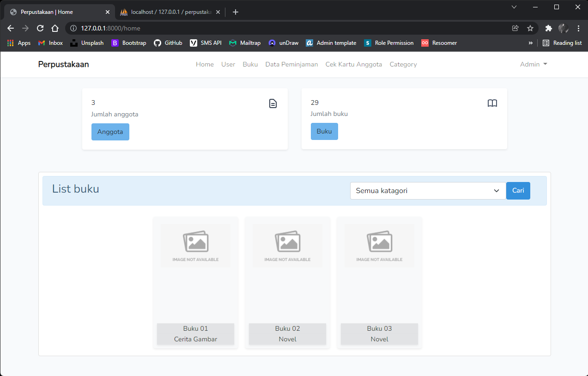The width and height of the screenshot is (588, 376).
Task: Expand the Admin account menu
Action: click(x=533, y=64)
